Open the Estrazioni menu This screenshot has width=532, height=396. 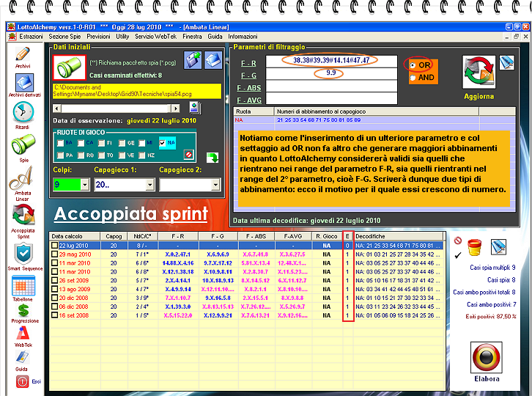[x=31, y=37]
